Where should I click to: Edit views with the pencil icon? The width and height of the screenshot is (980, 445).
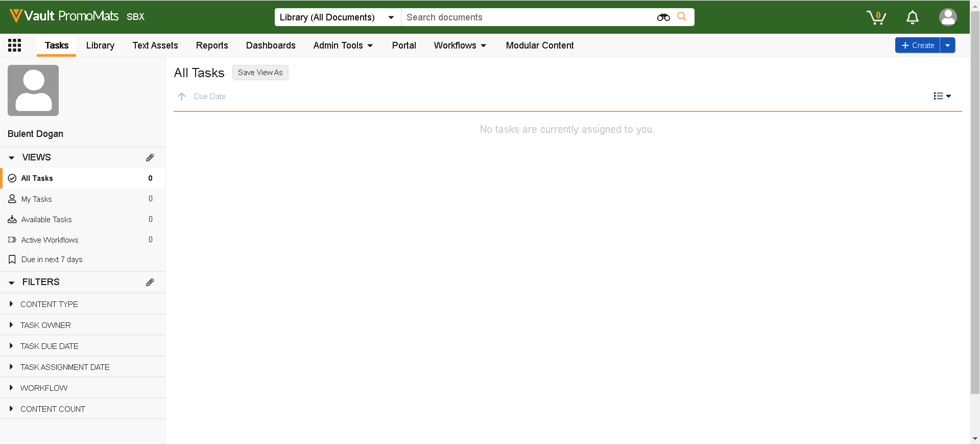(150, 157)
